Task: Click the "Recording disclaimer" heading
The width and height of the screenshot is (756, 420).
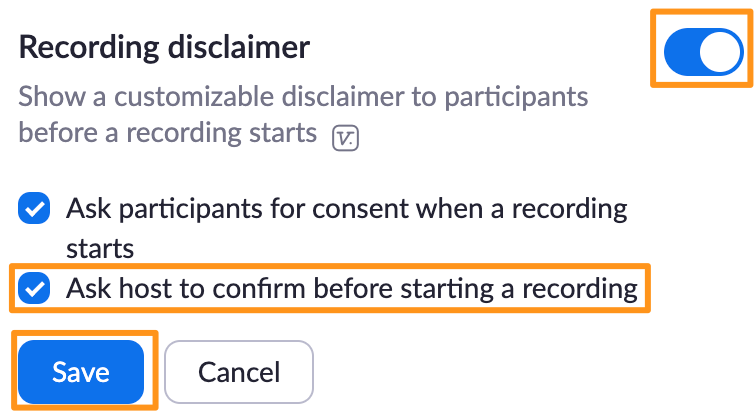Action: tap(165, 46)
